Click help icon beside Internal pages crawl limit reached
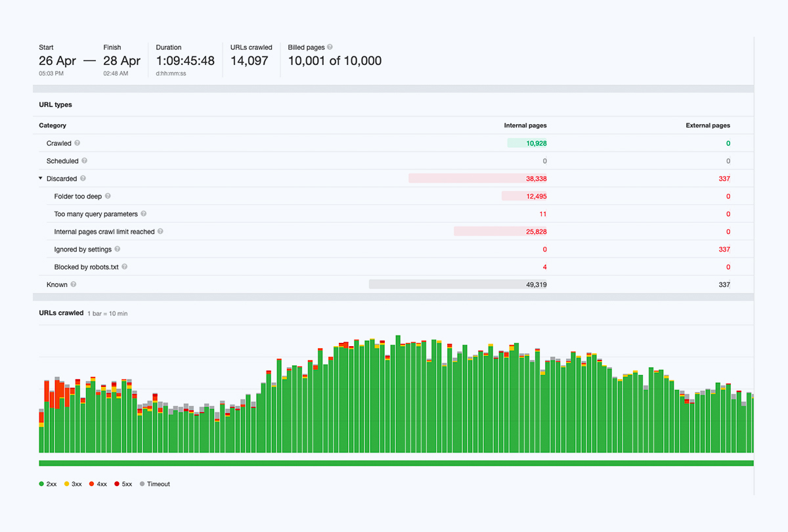The image size is (788, 532). (160, 232)
